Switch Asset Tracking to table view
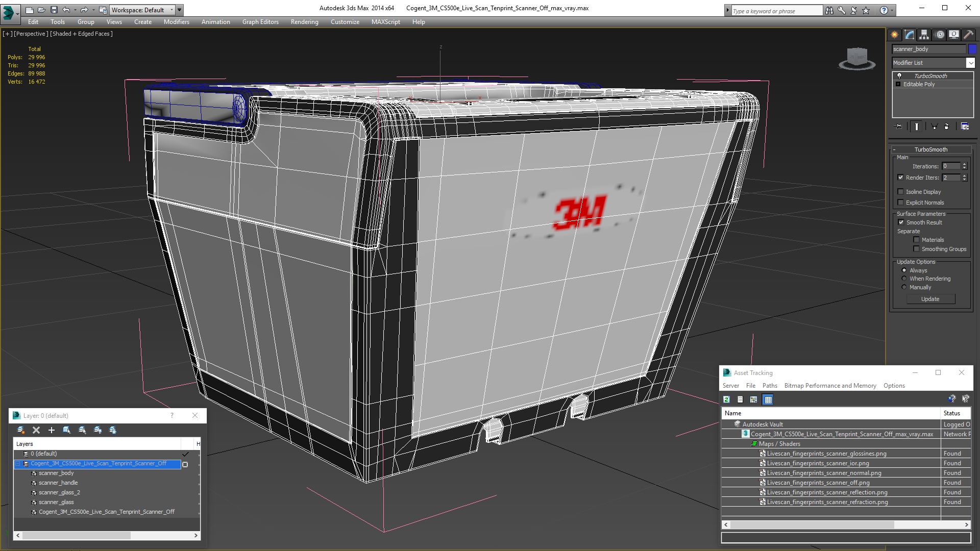This screenshot has width=980, height=551. click(768, 399)
